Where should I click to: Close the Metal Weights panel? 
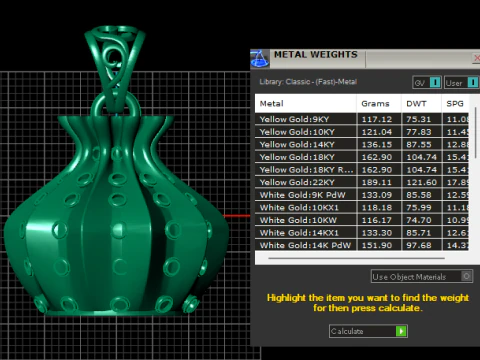coord(476,58)
